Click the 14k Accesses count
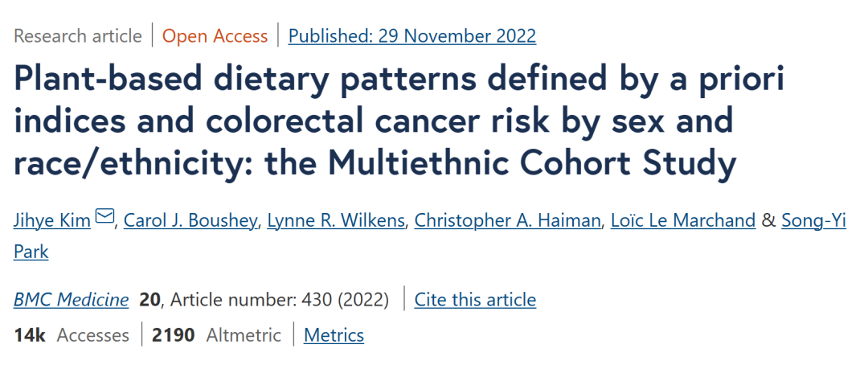Viewport: 868px width, 365px height. (x=71, y=335)
